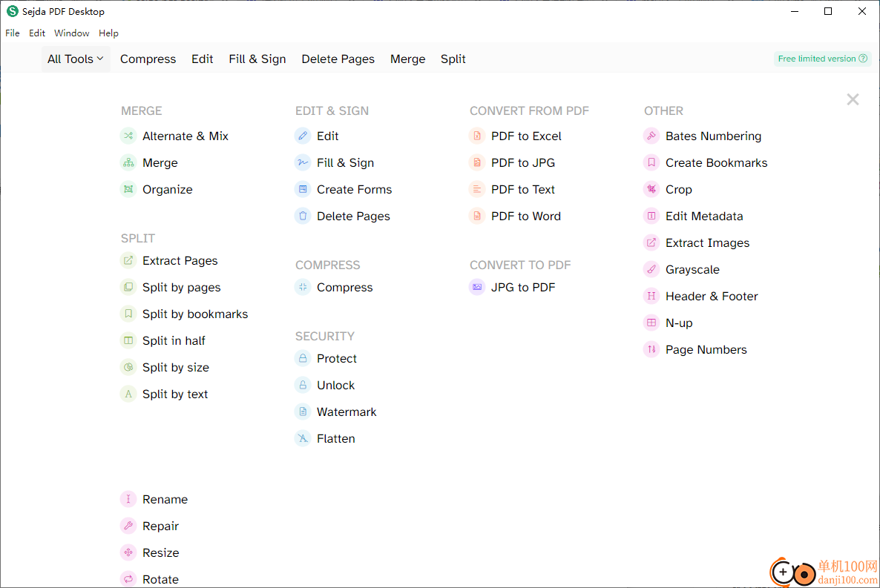The width and height of the screenshot is (880, 588).
Task: Click the Extract Pages icon
Action: pos(128,260)
